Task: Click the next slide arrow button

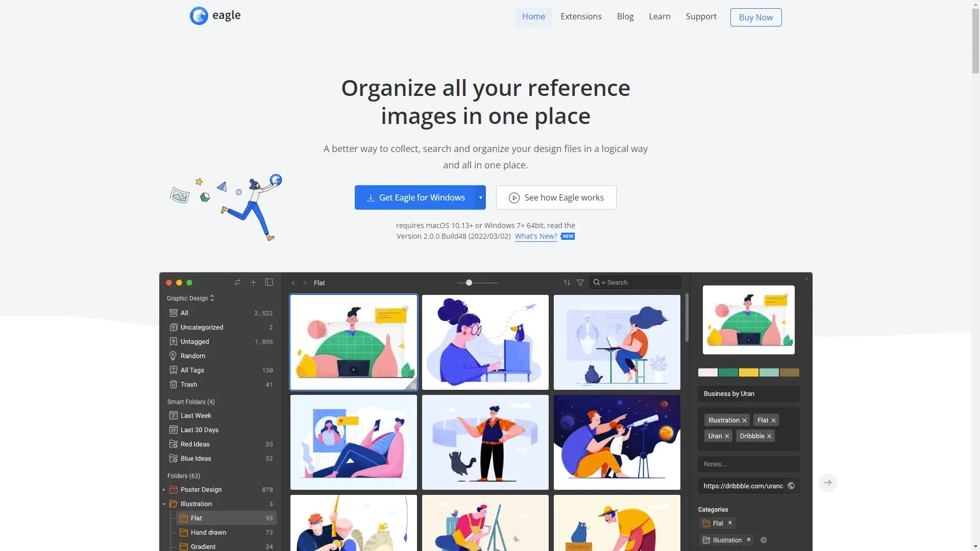Action: (x=828, y=483)
